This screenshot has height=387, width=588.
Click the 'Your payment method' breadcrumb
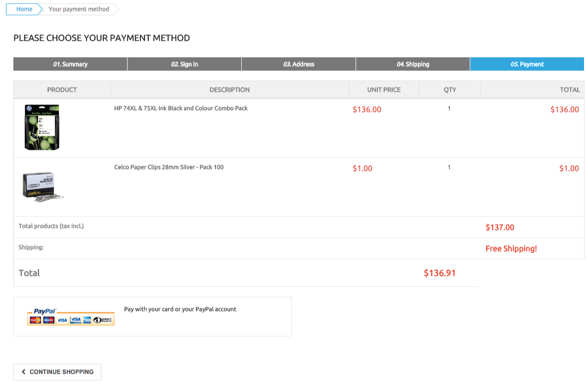tap(79, 9)
